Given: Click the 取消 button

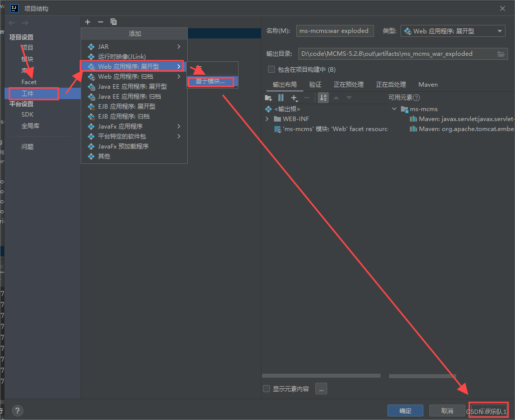Looking at the screenshot, I should (x=447, y=411).
